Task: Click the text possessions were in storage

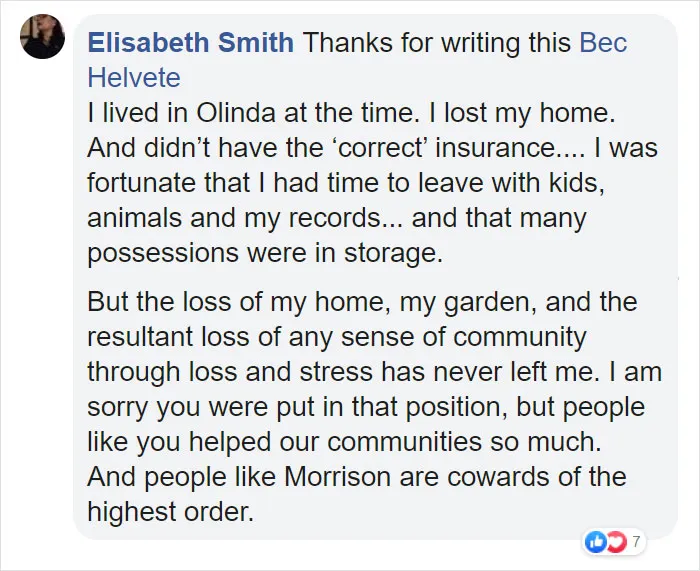Action: tap(265, 253)
